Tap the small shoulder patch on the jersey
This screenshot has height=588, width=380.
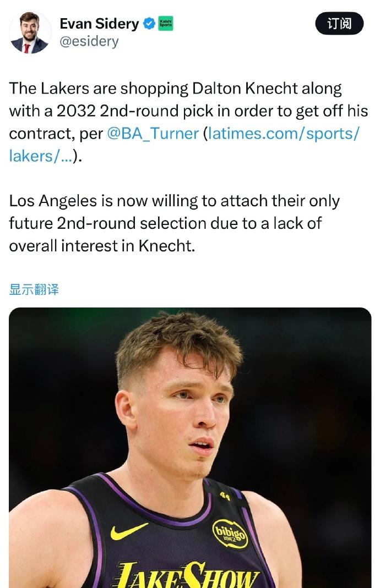tap(226, 497)
